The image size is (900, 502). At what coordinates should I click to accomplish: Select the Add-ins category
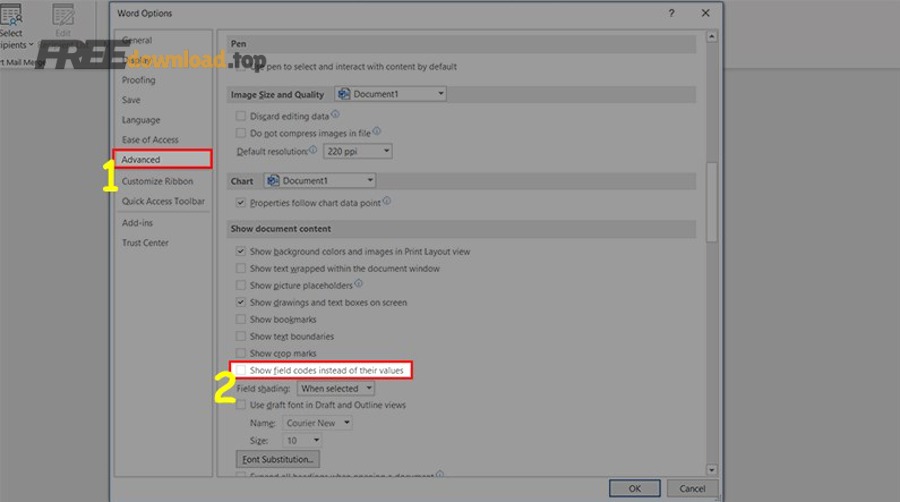point(137,223)
